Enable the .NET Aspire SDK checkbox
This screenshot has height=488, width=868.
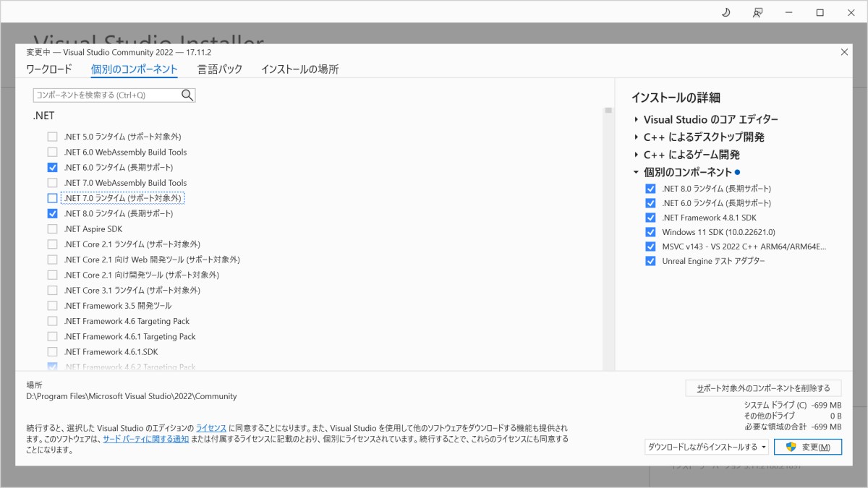(x=52, y=228)
